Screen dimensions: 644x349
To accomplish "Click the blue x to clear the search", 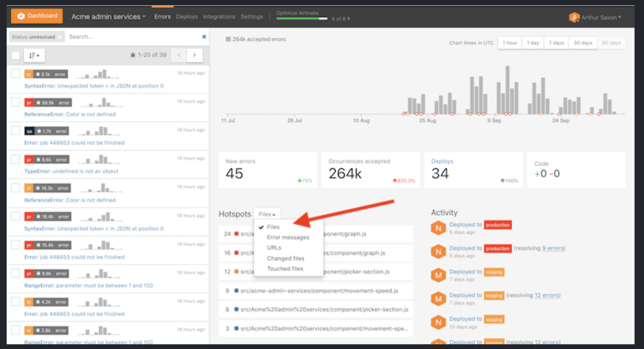I will [x=204, y=37].
